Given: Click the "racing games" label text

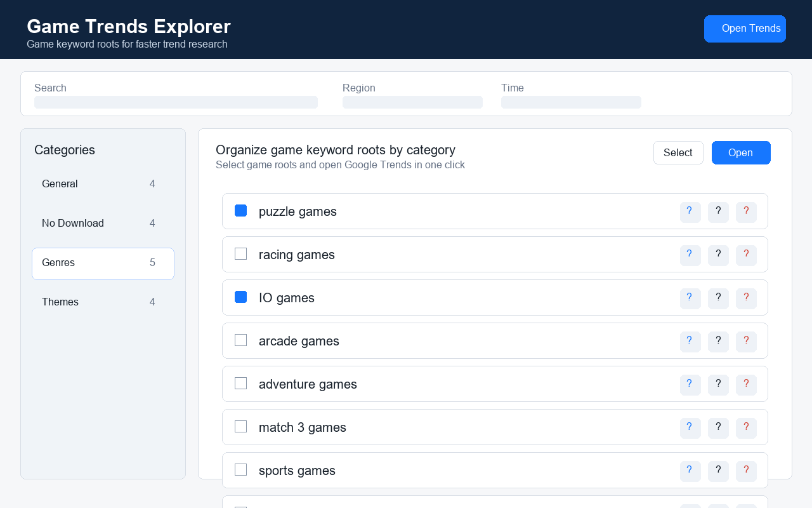Looking at the screenshot, I should pos(297,255).
